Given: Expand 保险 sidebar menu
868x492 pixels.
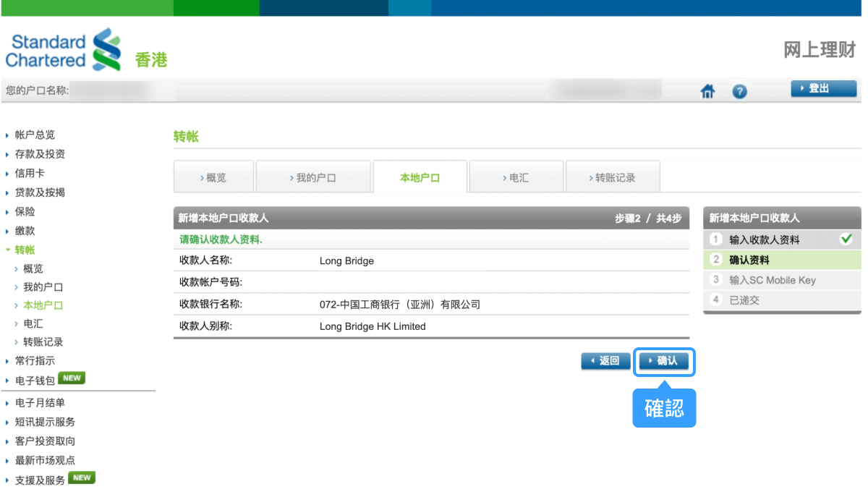Looking at the screenshot, I should pos(25,212).
